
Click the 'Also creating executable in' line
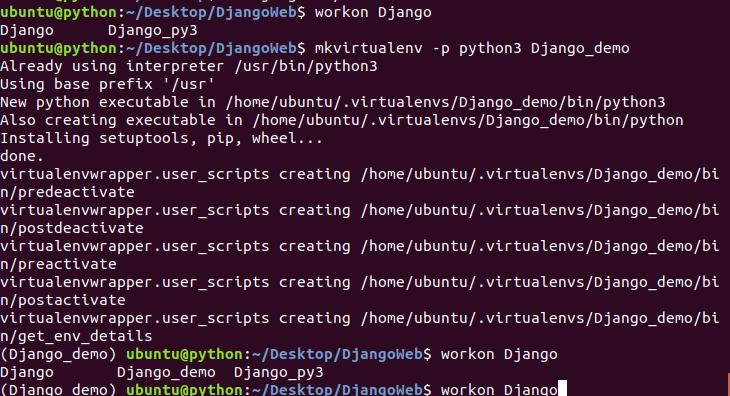pos(342,121)
